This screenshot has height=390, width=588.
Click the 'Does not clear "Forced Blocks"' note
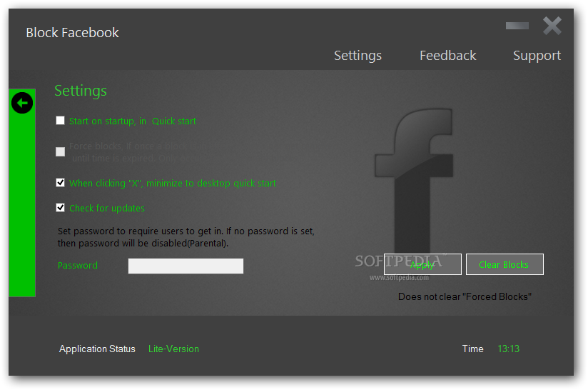click(x=465, y=296)
